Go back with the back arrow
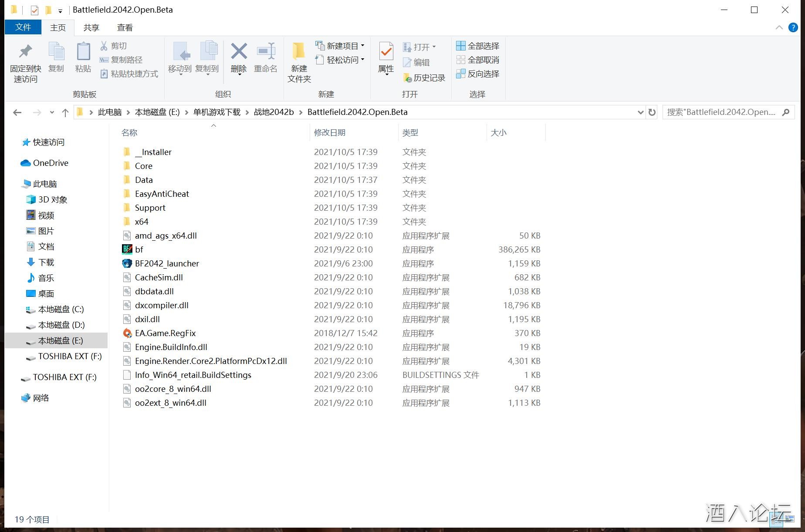The height and width of the screenshot is (532, 805). [x=17, y=112]
